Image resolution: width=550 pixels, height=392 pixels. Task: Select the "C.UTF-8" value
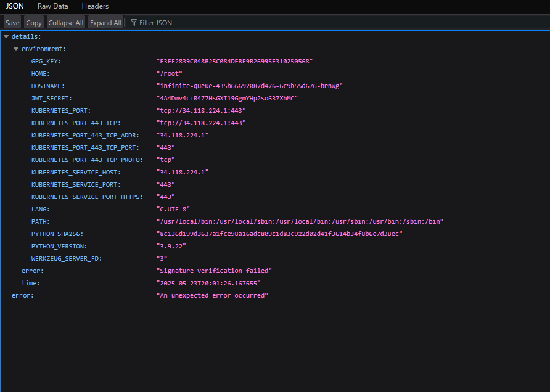[173, 210]
